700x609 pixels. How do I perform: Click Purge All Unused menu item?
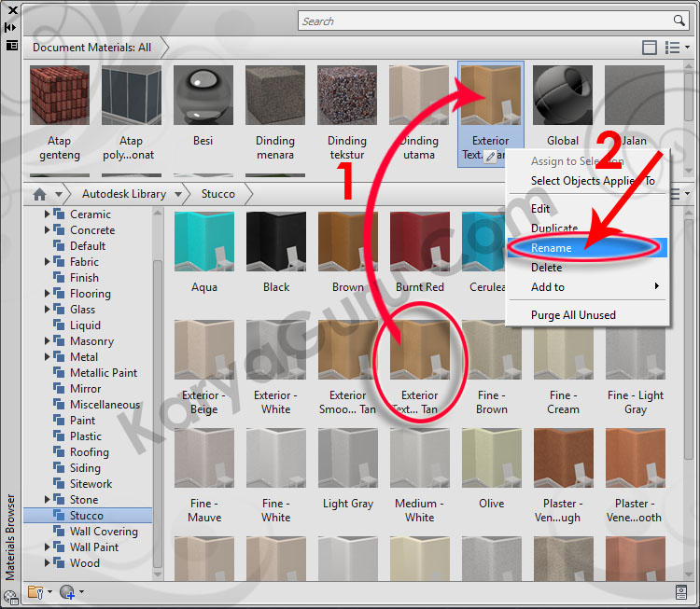[573, 315]
